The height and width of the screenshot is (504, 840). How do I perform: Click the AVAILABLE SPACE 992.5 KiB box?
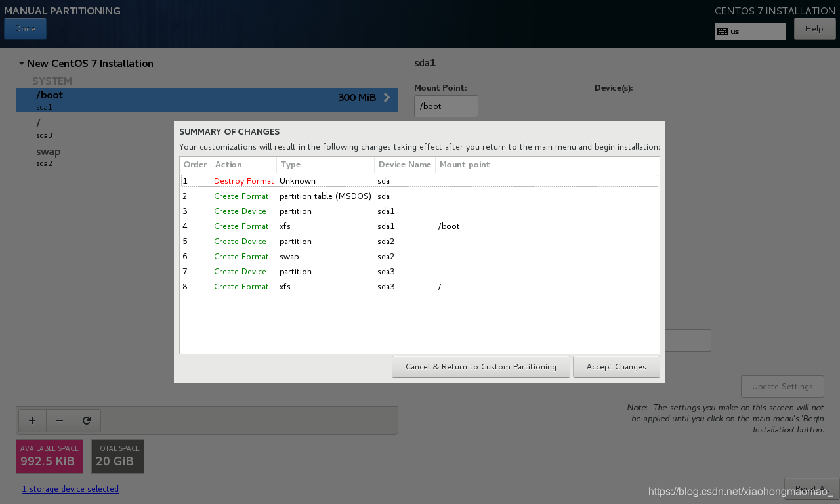(x=50, y=456)
